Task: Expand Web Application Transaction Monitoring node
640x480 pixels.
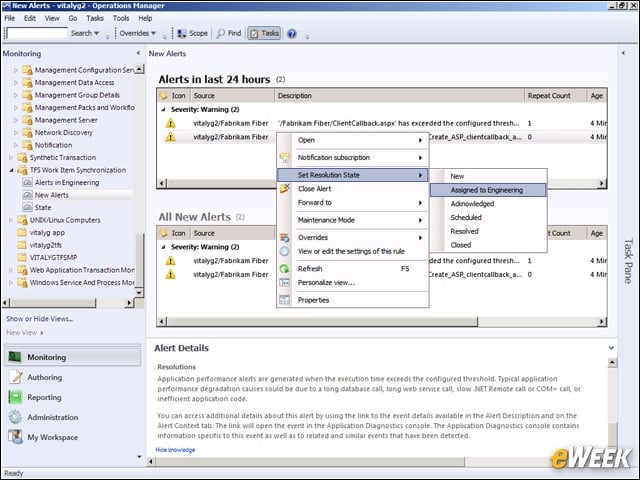Action: pyautogui.click(x=11, y=270)
